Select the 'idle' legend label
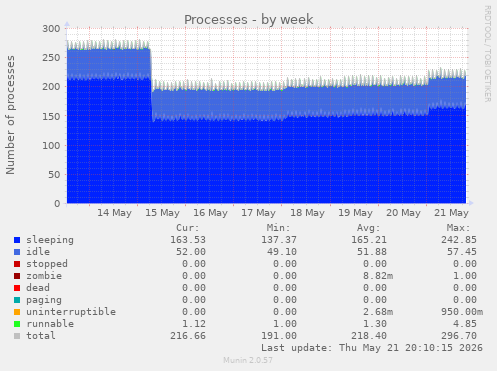497x371 pixels. pos(38,252)
